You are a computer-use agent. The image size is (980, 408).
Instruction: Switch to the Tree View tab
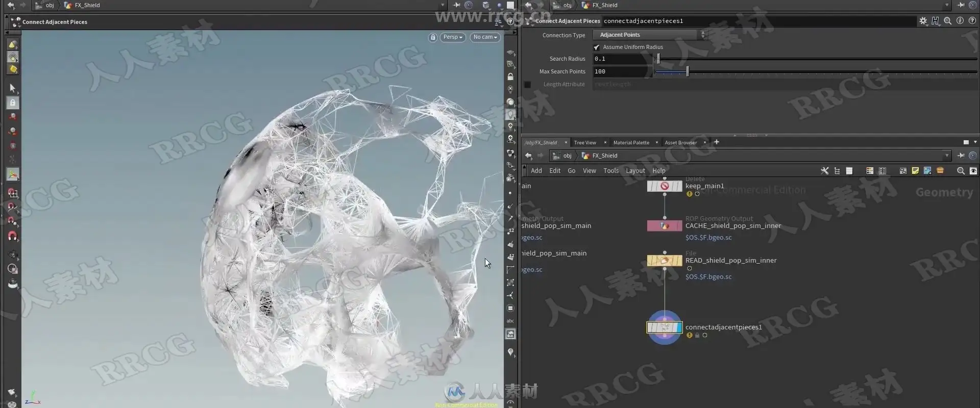(585, 143)
